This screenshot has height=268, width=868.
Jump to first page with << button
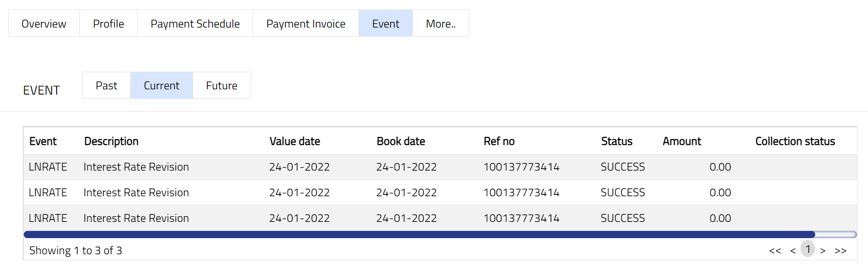coord(775,250)
